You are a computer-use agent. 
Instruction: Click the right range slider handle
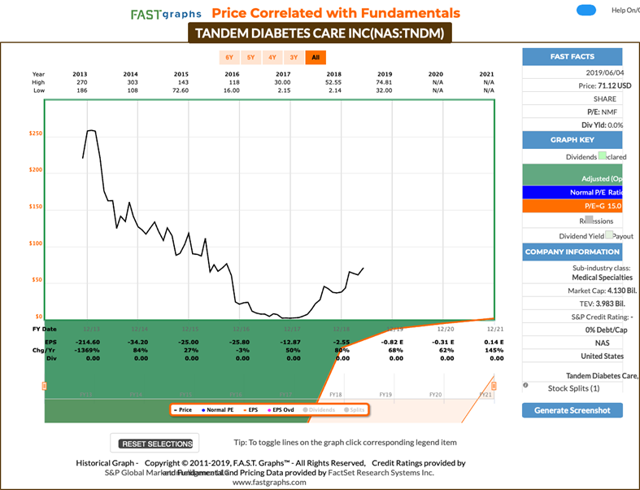pyautogui.click(x=493, y=386)
